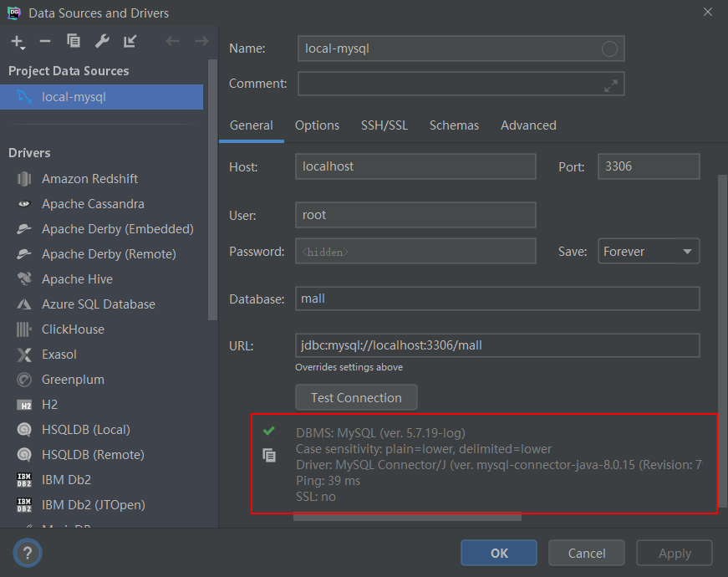Viewport: 728px width, 577px height.
Task: Click the make global arrow icon
Action: [130, 41]
